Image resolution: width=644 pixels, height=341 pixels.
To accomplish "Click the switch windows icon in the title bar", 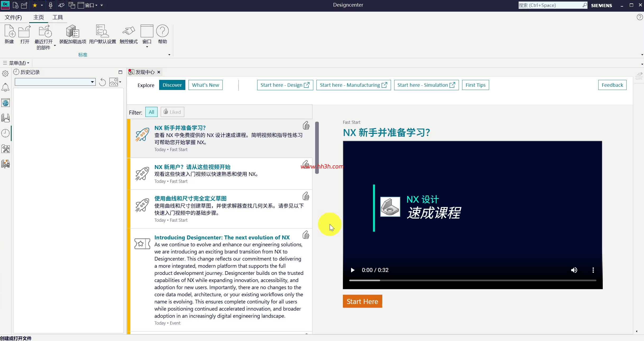I will 72,5.
